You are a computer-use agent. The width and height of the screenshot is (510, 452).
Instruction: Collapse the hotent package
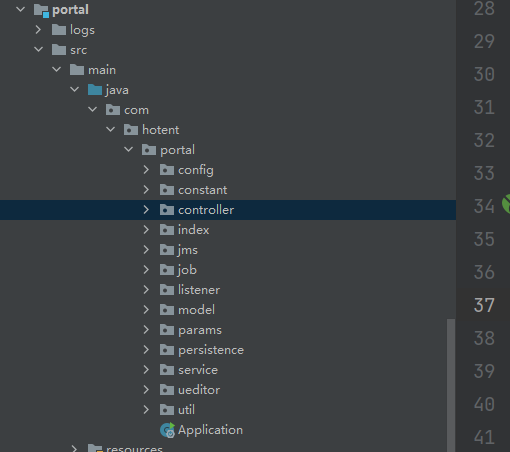point(110,130)
